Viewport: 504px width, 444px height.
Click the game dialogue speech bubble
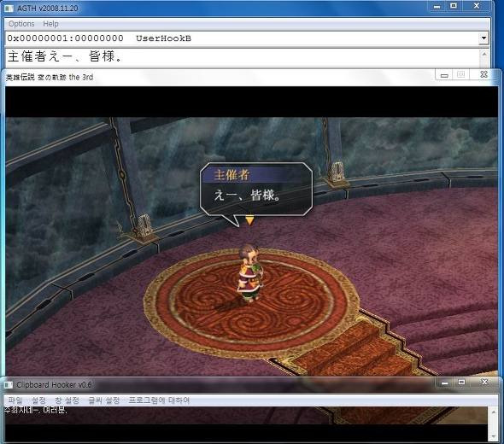click(x=256, y=190)
